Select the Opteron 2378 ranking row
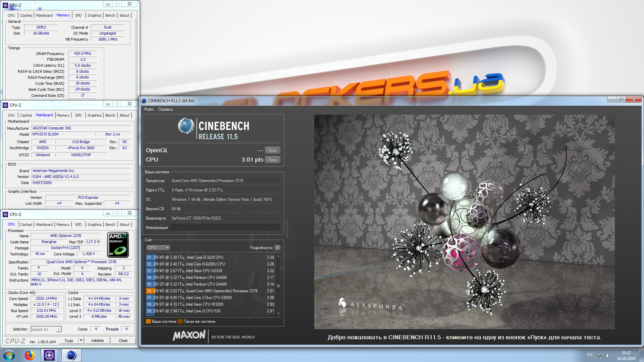Screen dimensions: 644x362 point(211,291)
